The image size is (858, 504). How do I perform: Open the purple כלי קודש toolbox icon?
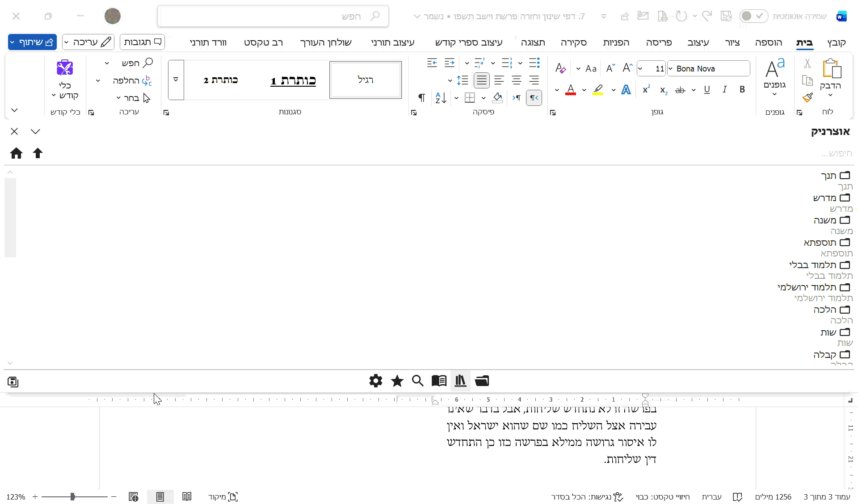coord(65,68)
